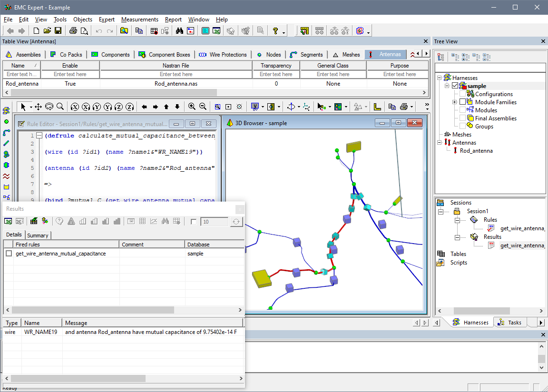
Task: Click the Save icon in main toolbar
Action: (58, 31)
